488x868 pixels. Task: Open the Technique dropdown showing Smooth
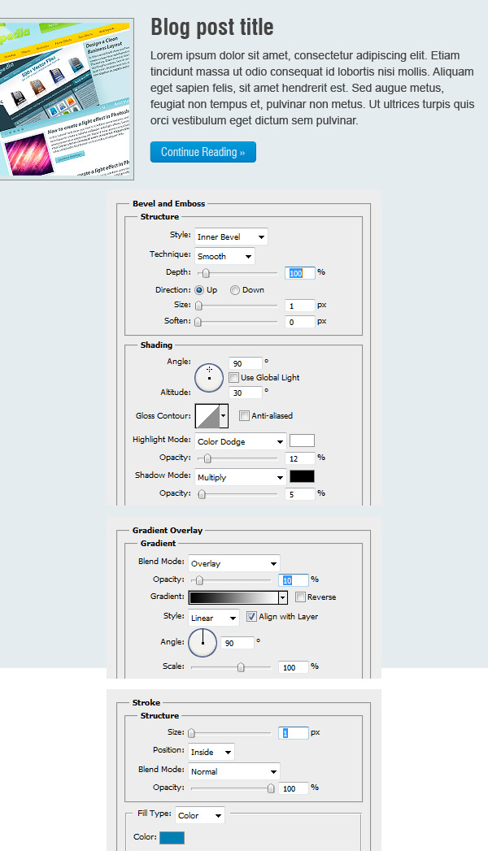click(x=224, y=256)
